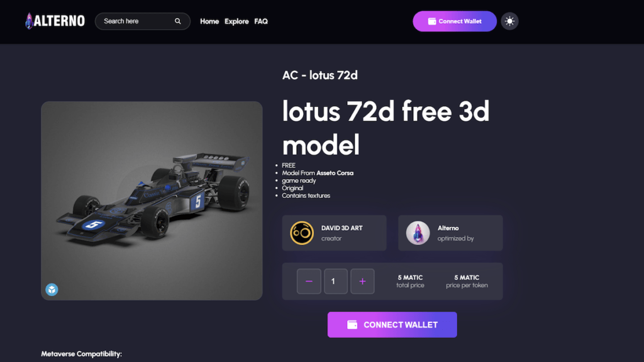
Task: Click the Alterno optimized by name
Action: point(448,228)
